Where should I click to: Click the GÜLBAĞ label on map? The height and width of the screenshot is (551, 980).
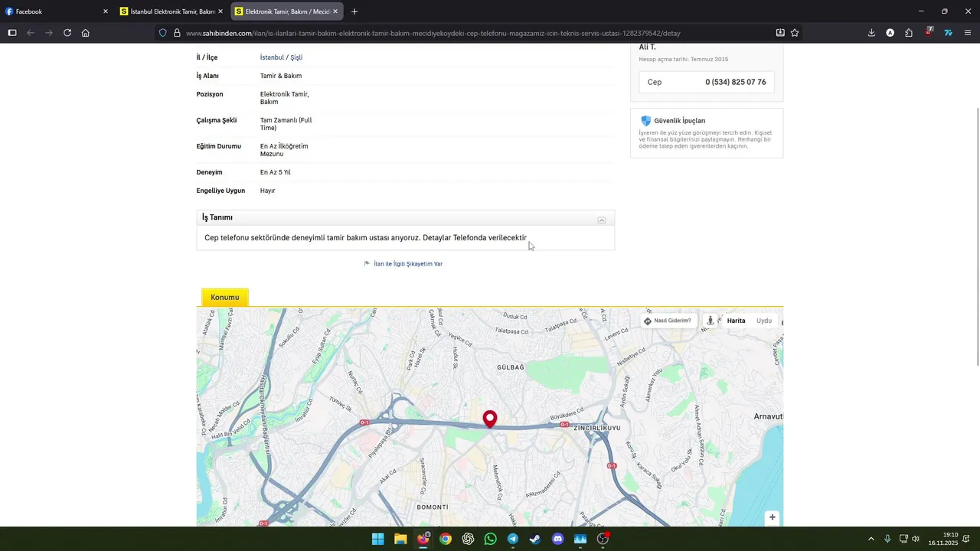(511, 367)
